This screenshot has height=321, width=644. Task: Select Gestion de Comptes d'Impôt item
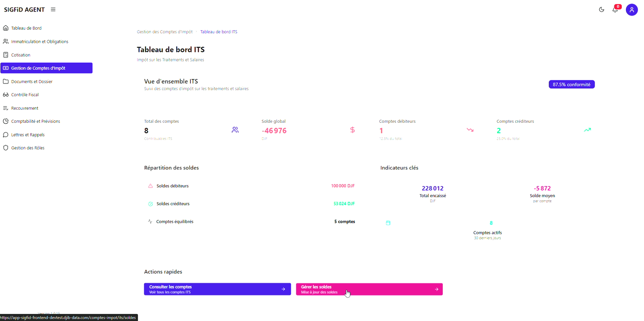pos(38,68)
